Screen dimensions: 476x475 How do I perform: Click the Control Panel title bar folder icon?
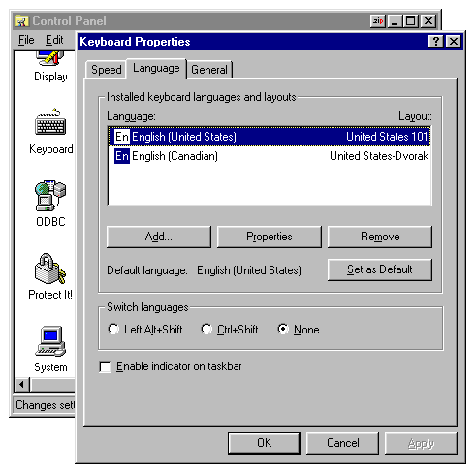[x=22, y=21]
